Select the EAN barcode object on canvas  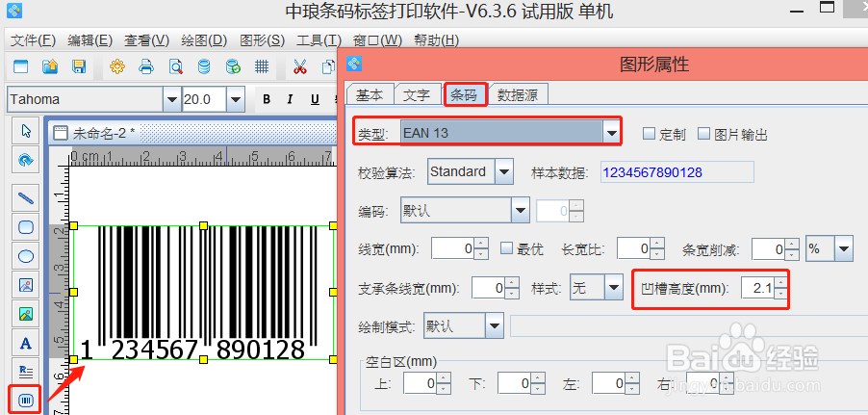tap(203, 292)
